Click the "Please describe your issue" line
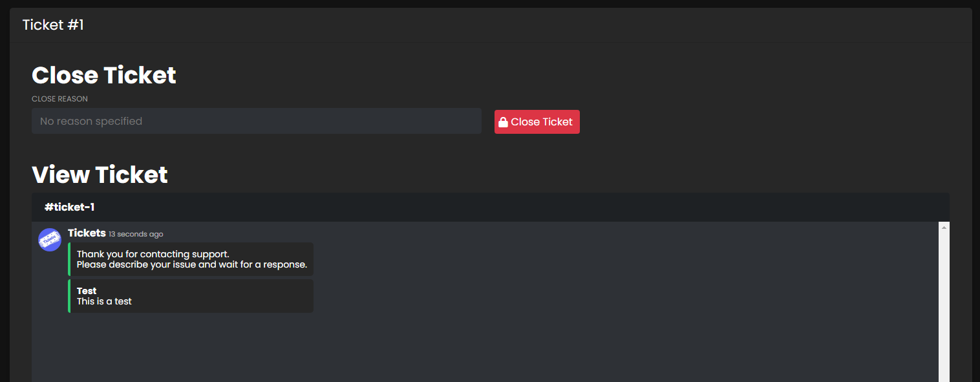 click(192, 264)
